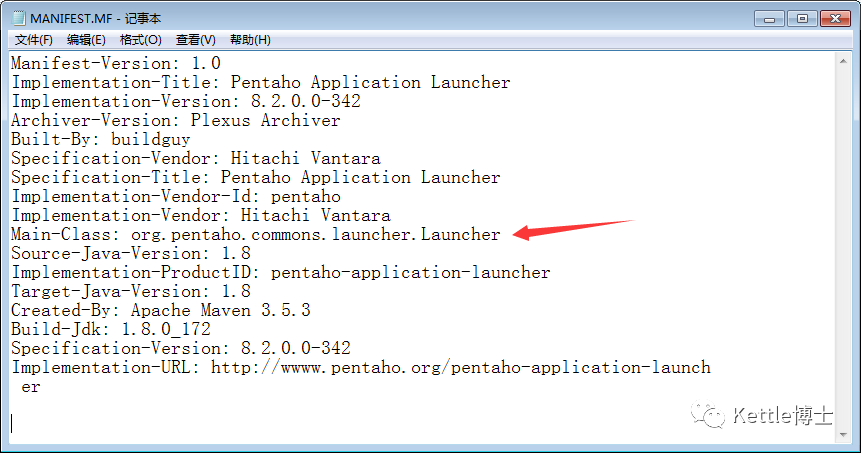Open the 查看(V) menu
This screenshot has height=453, width=861.
195,40
